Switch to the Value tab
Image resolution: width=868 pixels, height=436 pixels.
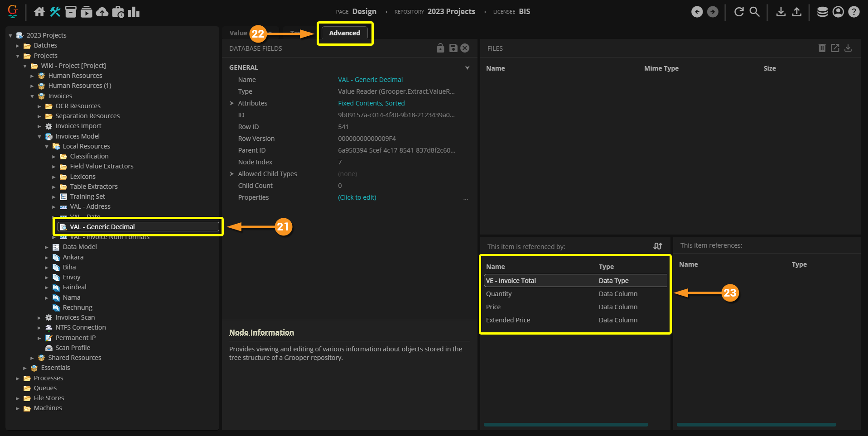coord(238,33)
